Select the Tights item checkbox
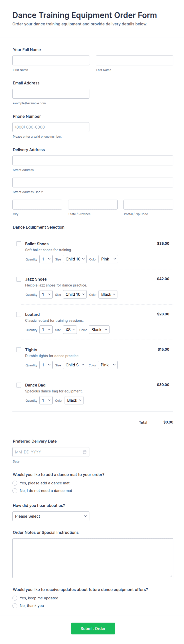Screen dimensions: 184x644 click(19, 350)
